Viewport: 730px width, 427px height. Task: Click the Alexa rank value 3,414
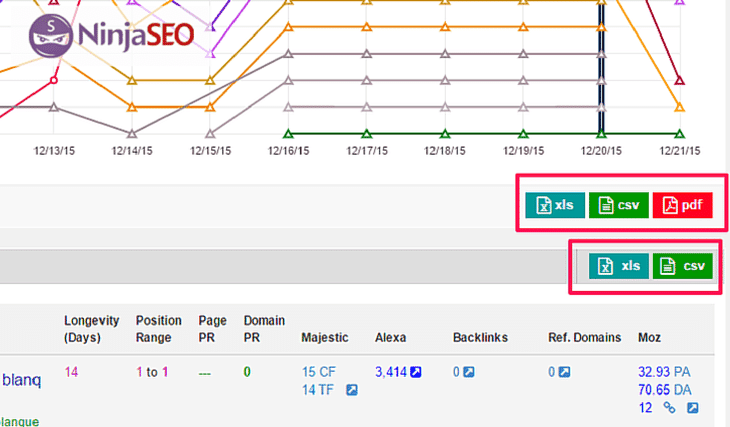(x=391, y=372)
